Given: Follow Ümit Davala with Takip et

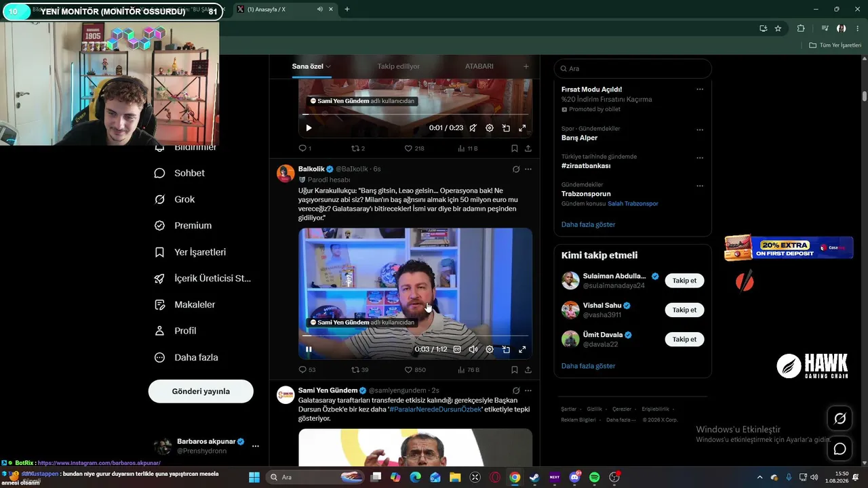Looking at the screenshot, I should [x=684, y=339].
